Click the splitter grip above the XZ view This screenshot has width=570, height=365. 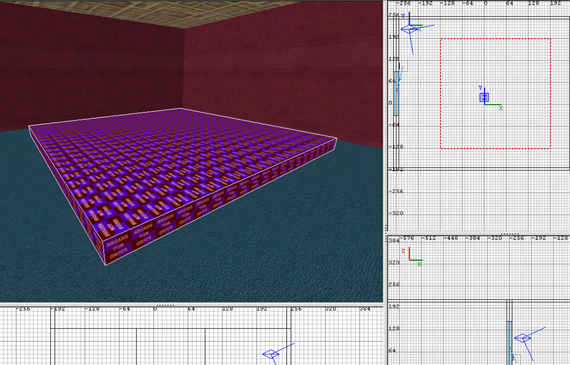click(x=510, y=234)
